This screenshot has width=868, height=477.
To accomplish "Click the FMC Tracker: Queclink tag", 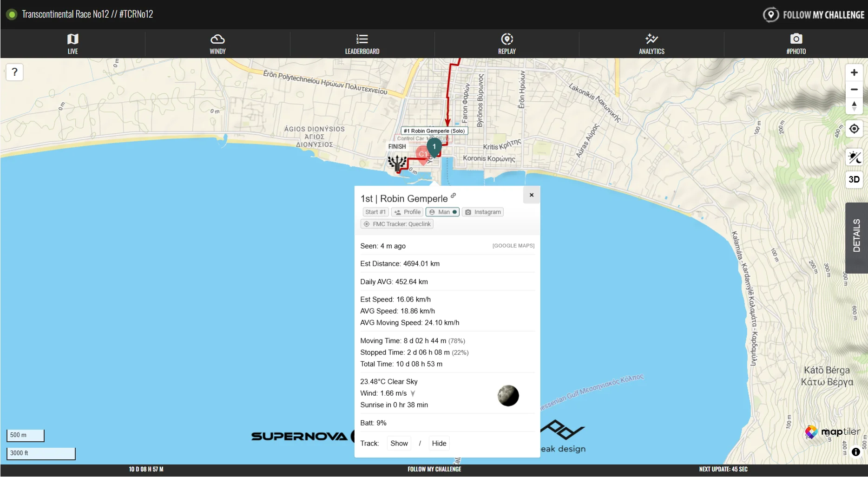I will point(397,224).
